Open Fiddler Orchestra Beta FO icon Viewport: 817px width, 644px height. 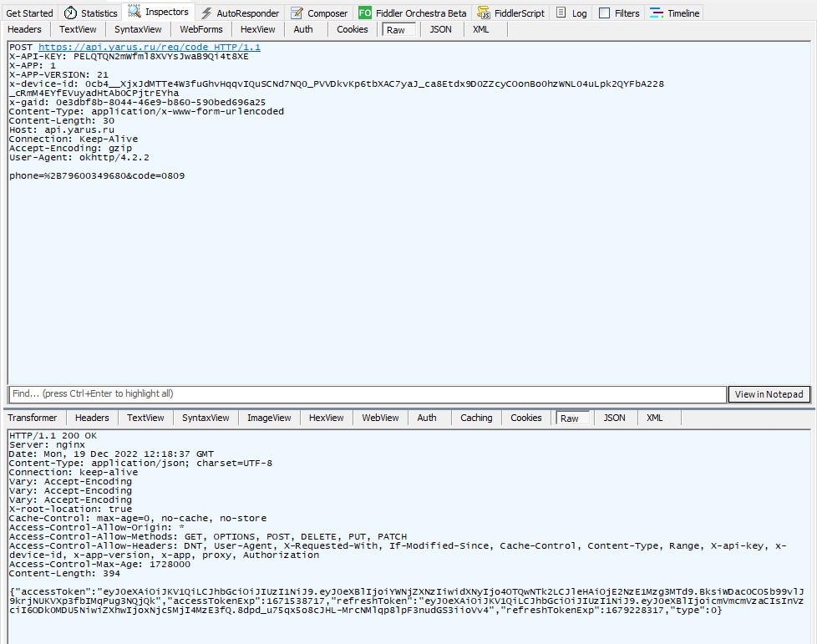[365, 13]
